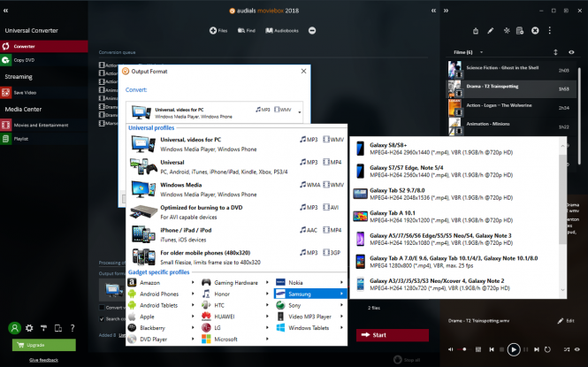Select Animation - Minions movie
Viewport: 588px width, 367px height.
(x=511, y=126)
